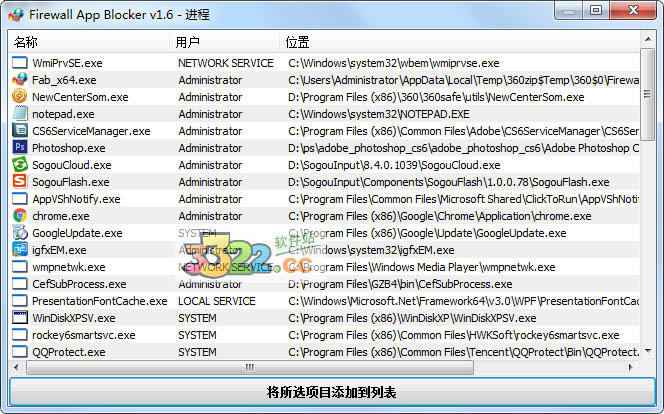
Task: Maximize the Firewall App Blocker window
Action: pyautogui.click(x=596, y=10)
